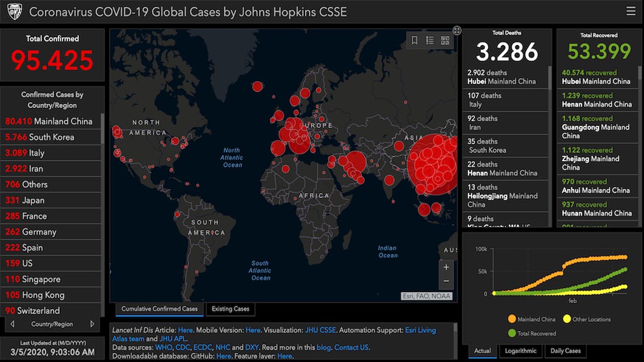The width and height of the screenshot is (644, 362).
Task: Select US row with 159 cases
Action: [x=51, y=263]
